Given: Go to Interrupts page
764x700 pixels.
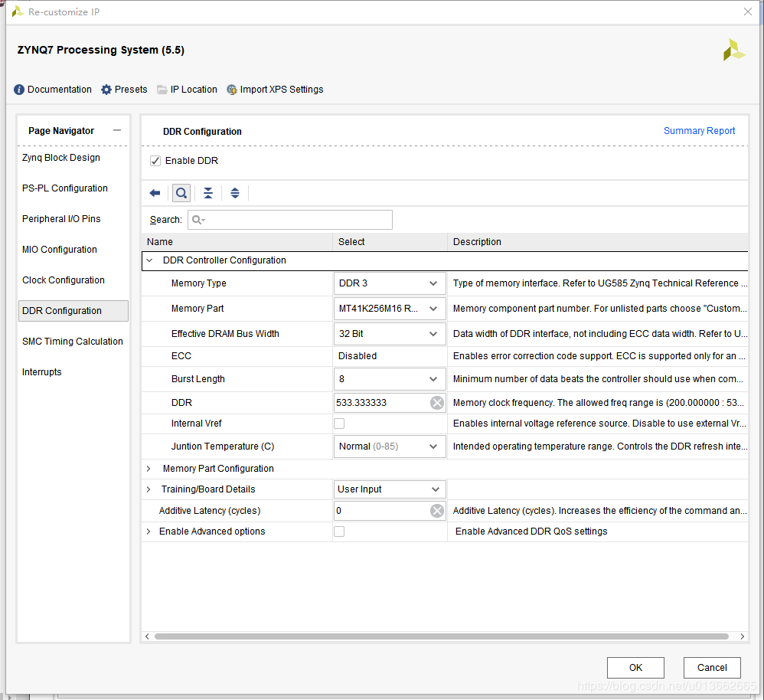Looking at the screenshot, I should click(x=42, y=372).
